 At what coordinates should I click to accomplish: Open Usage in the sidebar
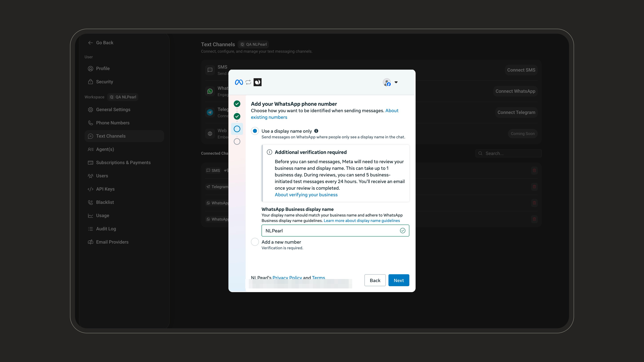click(124, 216)
